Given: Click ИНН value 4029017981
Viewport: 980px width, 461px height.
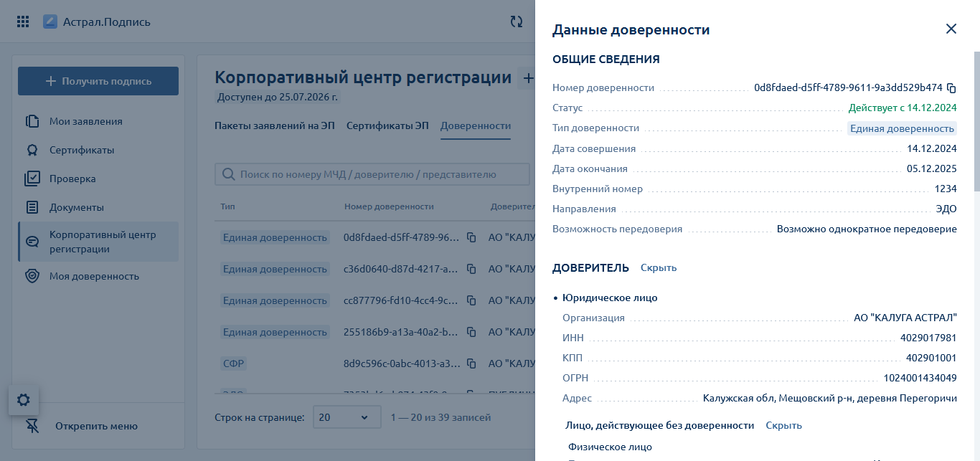Looking at the screenshot, I should (x=928, y=338).
